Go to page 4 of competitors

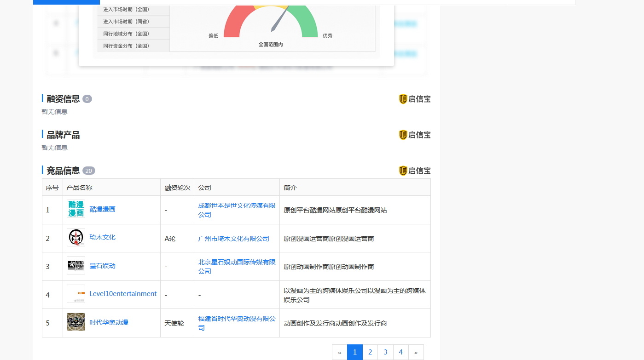[x=400, y=352]
